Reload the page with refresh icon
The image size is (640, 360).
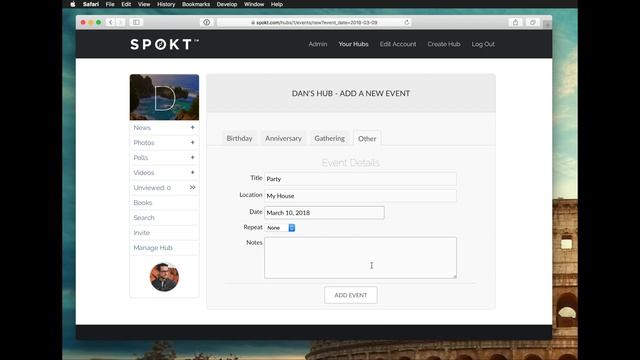[407, 22]
